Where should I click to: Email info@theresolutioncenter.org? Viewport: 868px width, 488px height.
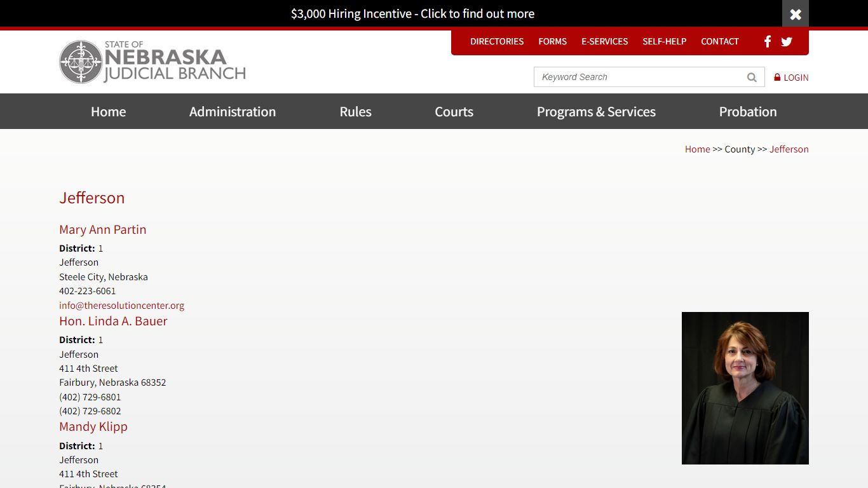(122, 305)
